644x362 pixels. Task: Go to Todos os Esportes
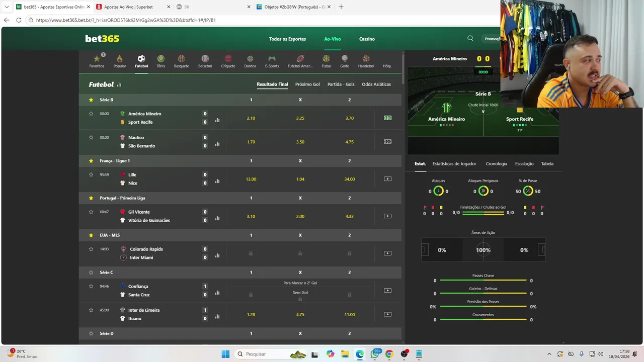[287, 39]
